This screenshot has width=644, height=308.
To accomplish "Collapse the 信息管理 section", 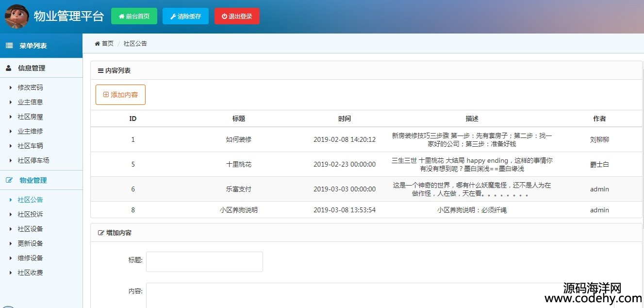I will tap(32, 68).
